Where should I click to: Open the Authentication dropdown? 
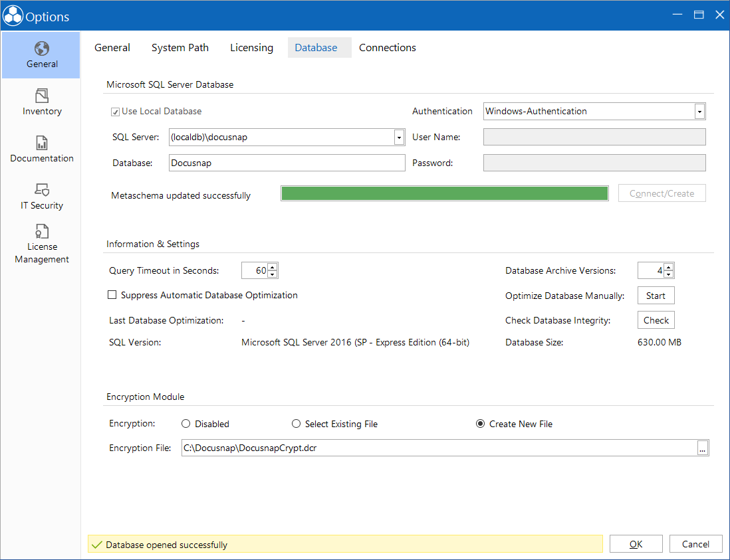tap(699, 112)
